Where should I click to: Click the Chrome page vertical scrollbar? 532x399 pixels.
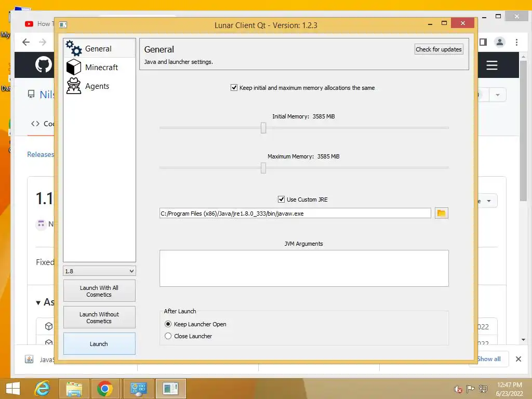(523, 130)
